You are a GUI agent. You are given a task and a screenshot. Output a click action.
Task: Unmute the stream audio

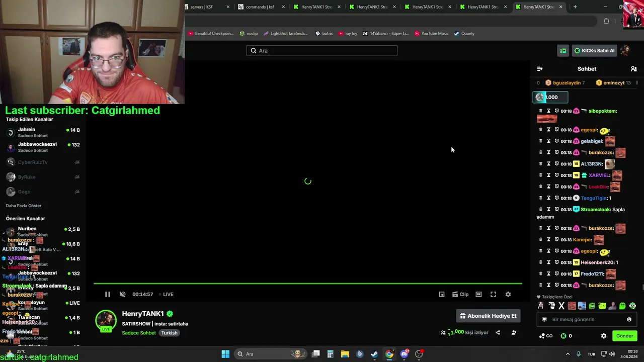point(122,294)
